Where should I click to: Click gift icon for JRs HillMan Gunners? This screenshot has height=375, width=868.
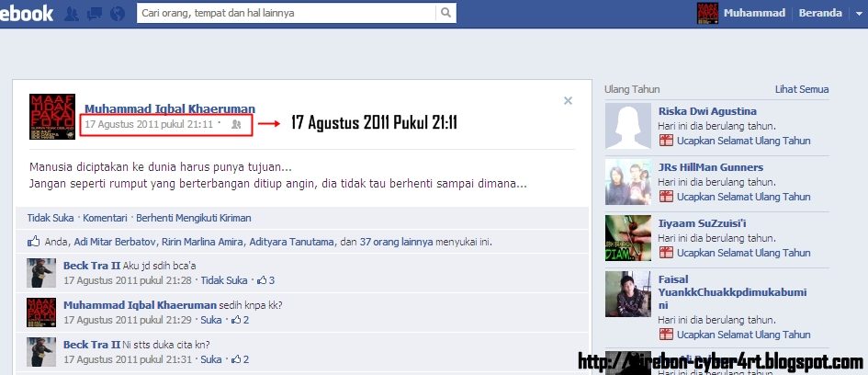pos(666,197)
